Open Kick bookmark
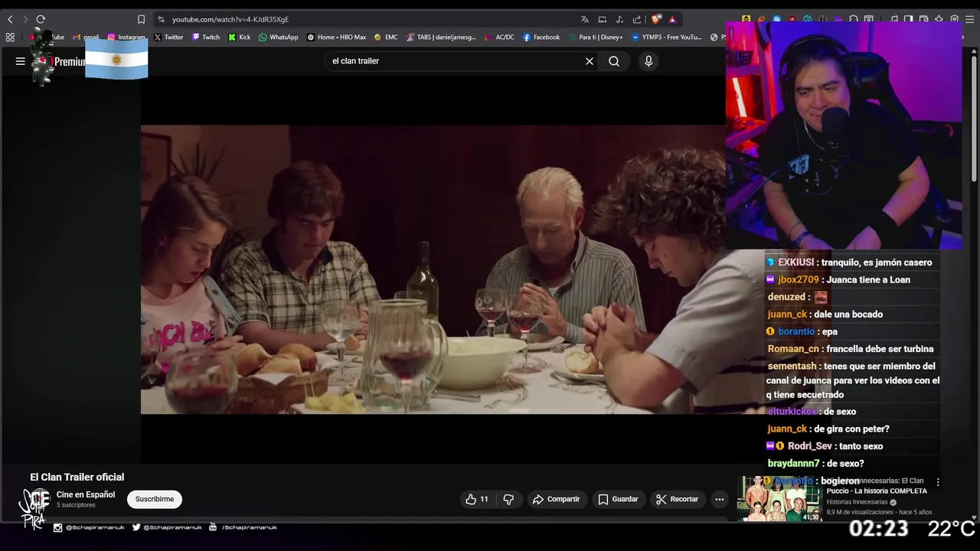 coord(240,37)
